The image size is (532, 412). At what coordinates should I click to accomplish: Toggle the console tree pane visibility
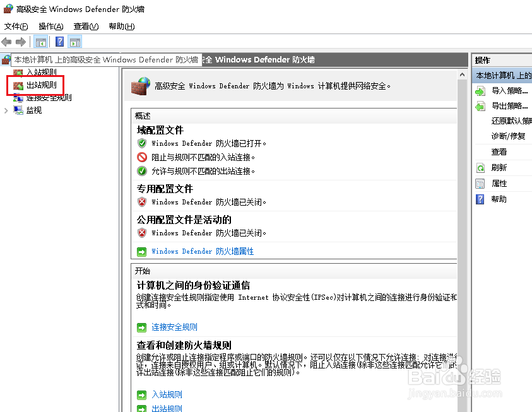pos(40,42)
